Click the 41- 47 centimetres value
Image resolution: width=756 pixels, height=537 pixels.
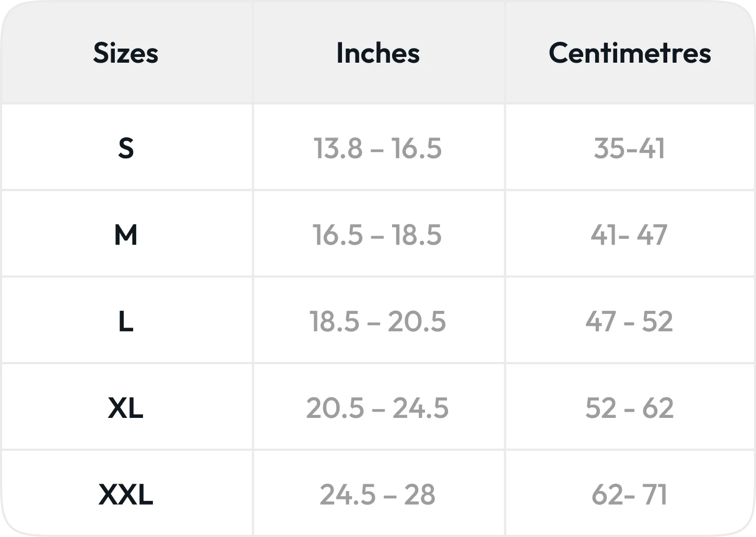click(629, 235)
